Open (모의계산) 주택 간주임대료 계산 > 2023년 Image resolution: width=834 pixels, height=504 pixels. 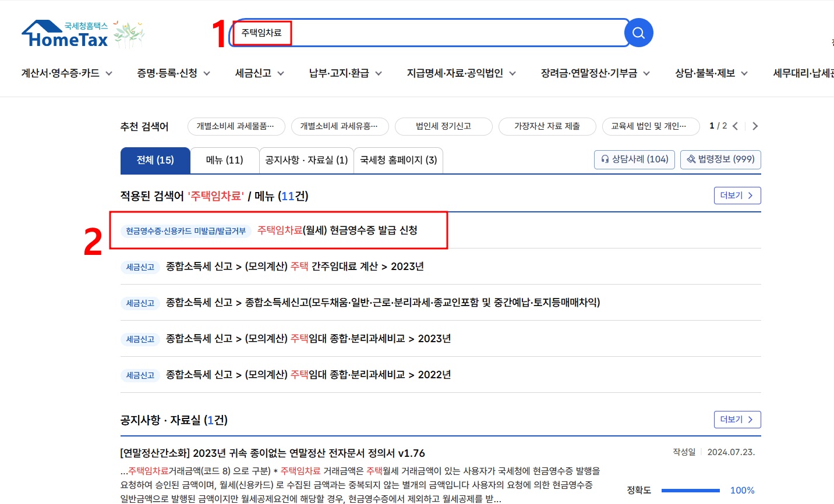pos(295,267)
